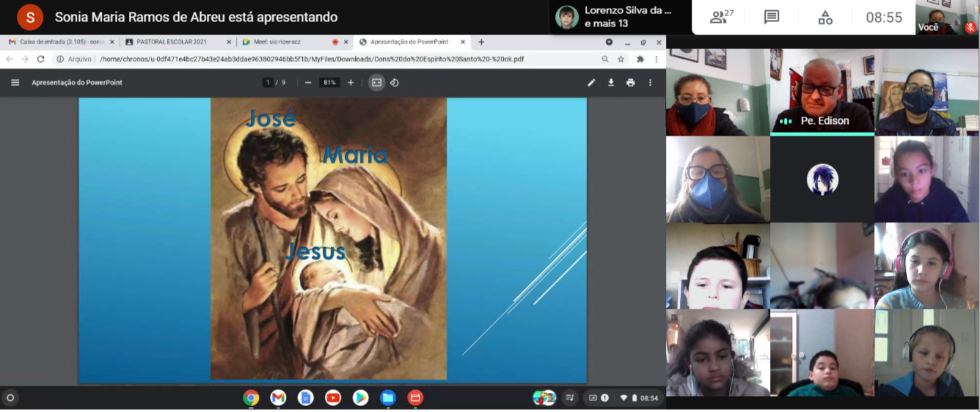Click the PDF download icon
Image resolution: width=980 pixels, height=412 pixels.
click(x=611, y=83)
